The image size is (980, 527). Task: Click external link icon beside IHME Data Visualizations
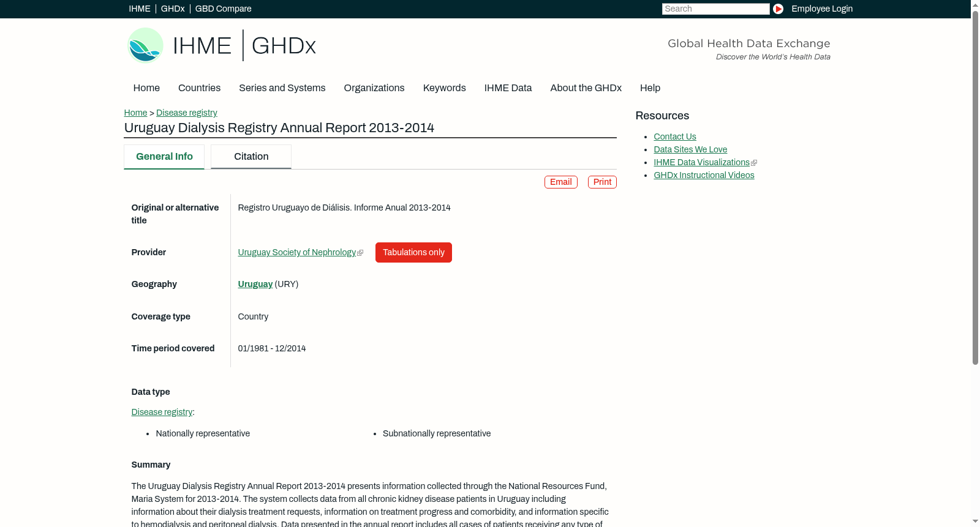coord(754,163)
